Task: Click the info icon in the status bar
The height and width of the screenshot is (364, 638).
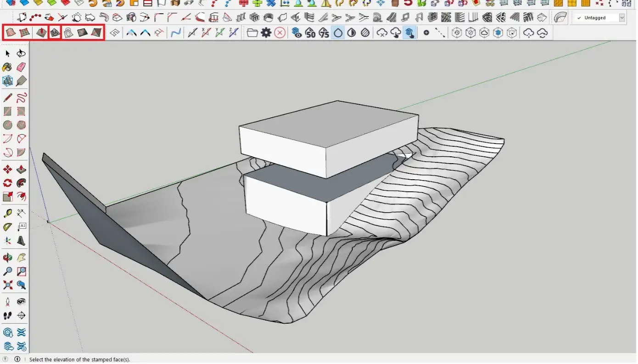Action: point(17,359)
